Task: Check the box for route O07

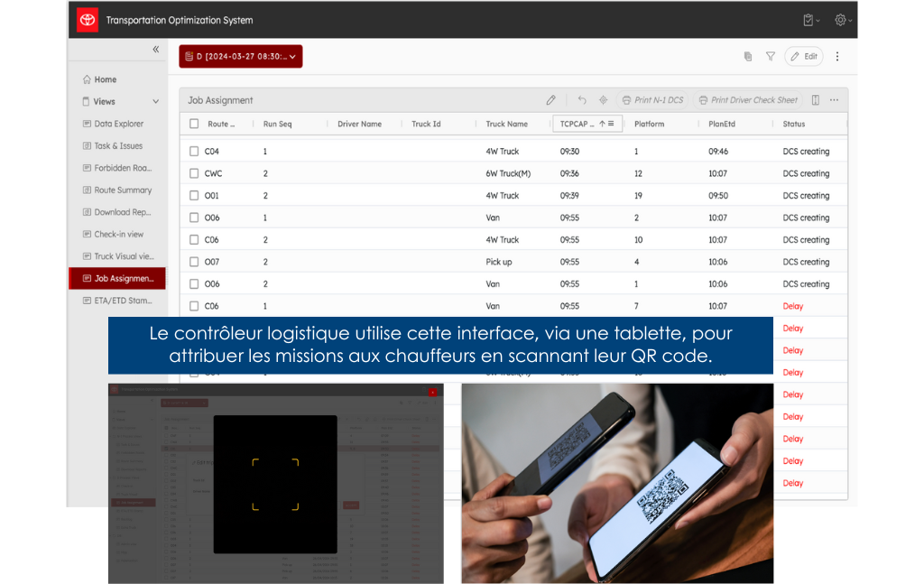Action: 194,262
